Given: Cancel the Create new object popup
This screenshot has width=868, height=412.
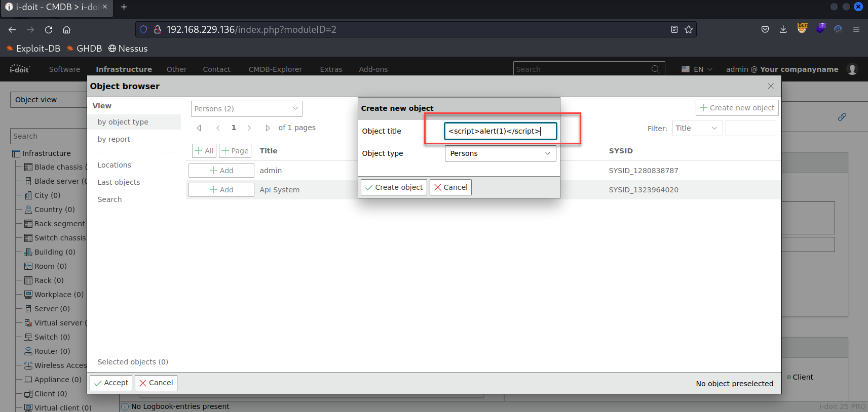Looking at the screenshot, I should coord(450,187).
